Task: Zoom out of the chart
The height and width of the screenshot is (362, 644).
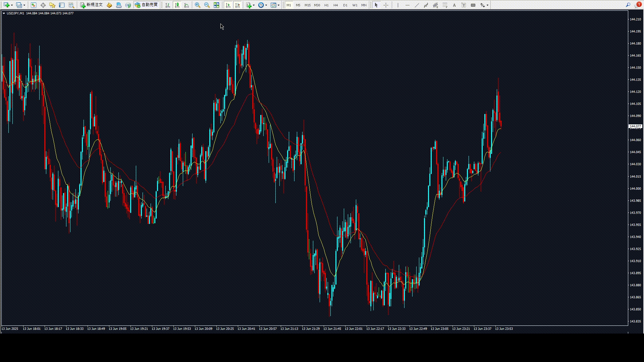Action: (207, 5)
